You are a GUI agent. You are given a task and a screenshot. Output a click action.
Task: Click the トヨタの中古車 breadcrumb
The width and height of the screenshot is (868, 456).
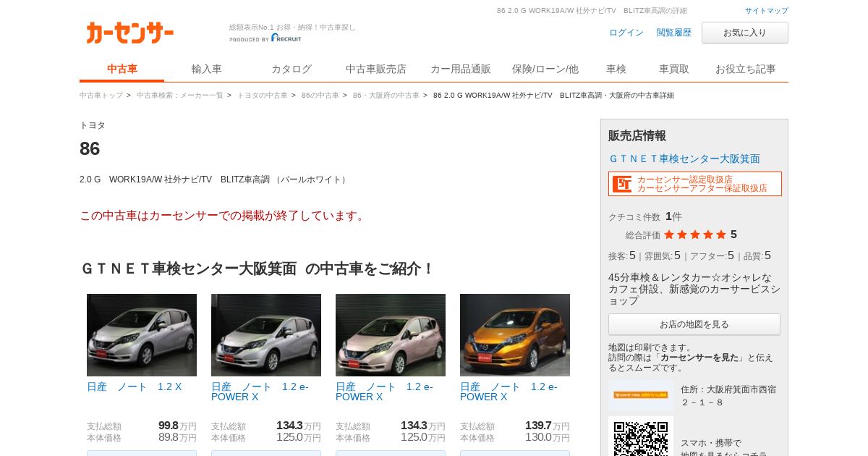tap(263, 96)
